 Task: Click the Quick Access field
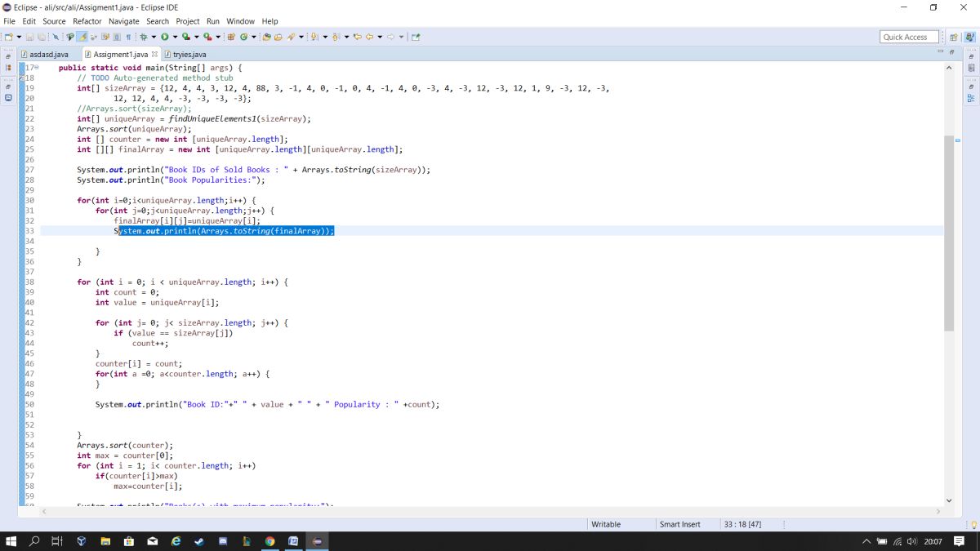pyautogui.click(x=909, y=37)
